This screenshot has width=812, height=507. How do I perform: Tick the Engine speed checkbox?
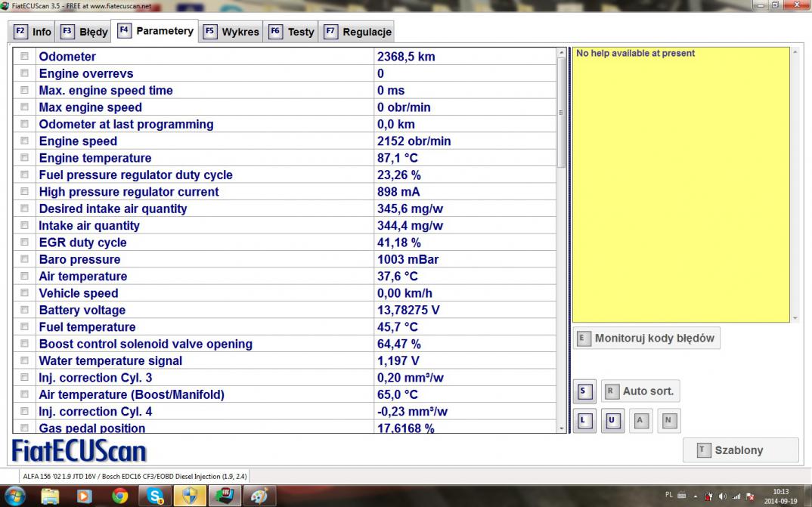pyautogui.click(x=25, y=141)
